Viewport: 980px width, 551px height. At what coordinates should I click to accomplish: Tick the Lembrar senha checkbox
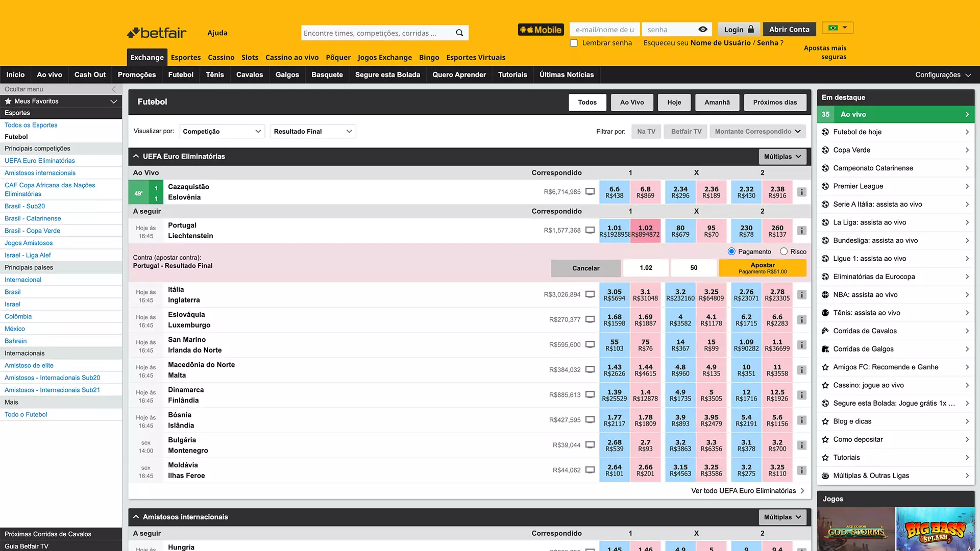(x=574, y=43)
